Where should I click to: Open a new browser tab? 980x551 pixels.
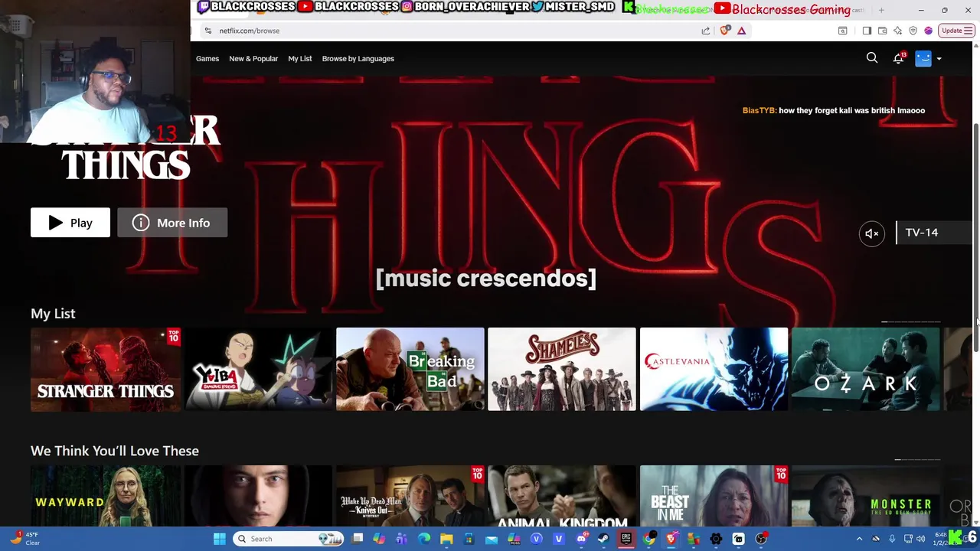click(x=881, y=10)
